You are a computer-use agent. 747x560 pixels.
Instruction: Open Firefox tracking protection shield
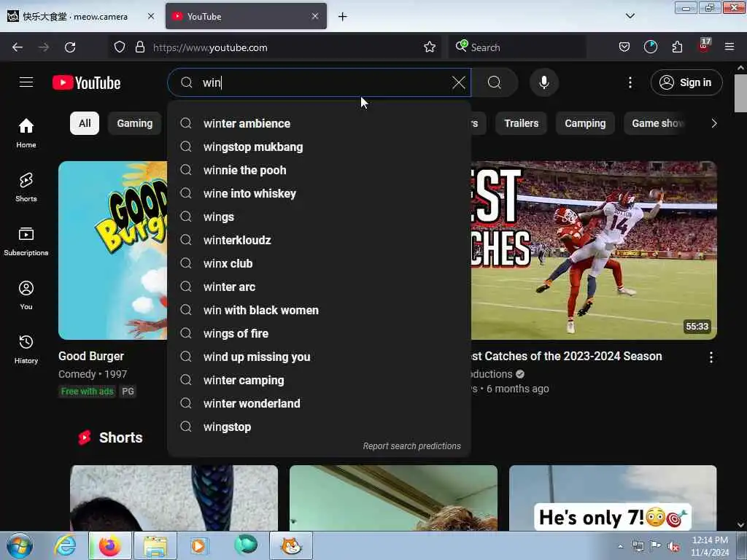point(120,47)
